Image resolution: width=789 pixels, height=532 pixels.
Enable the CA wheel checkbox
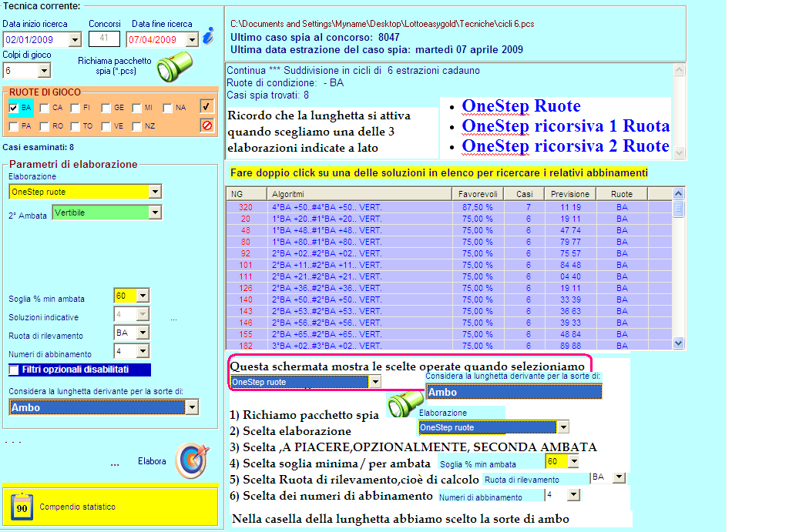[44, 108]
